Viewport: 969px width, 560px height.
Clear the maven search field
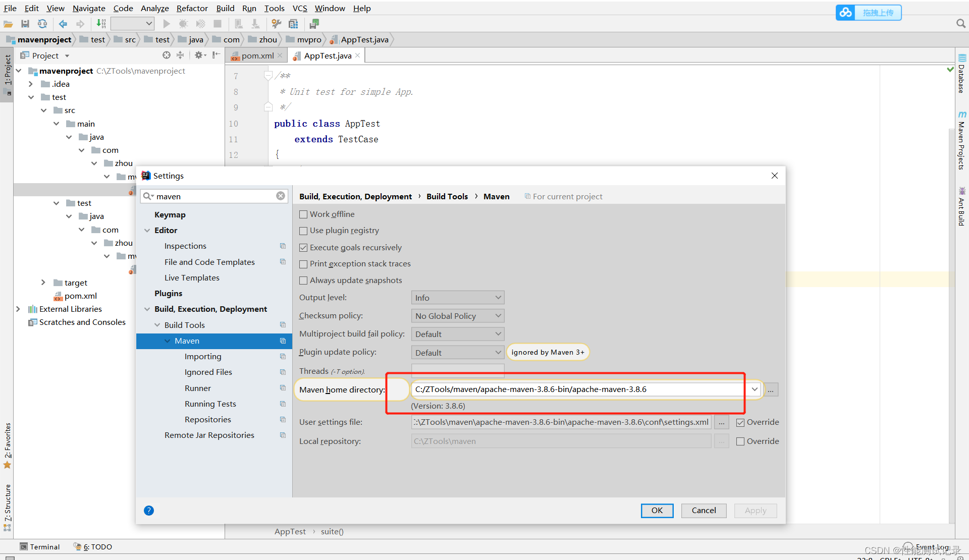tap(281, 196)
